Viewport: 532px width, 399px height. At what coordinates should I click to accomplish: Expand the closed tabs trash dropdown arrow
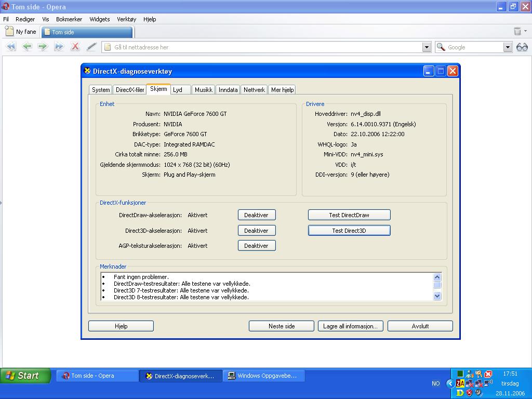point(526,31)
